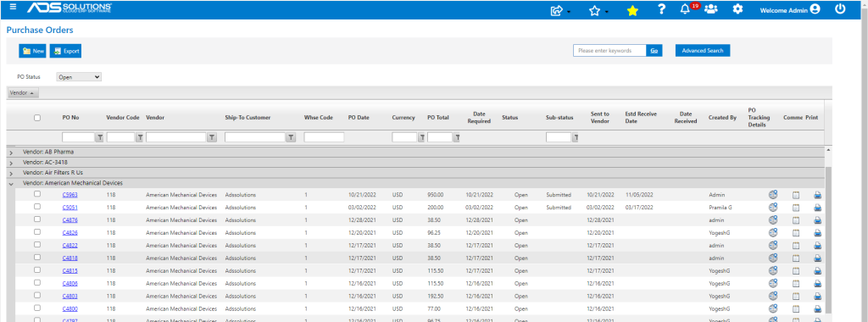The image size is (868, 322).
Task: Collapse the American Mechanical Devices vendor group
Action: click(x=11, y=184)
